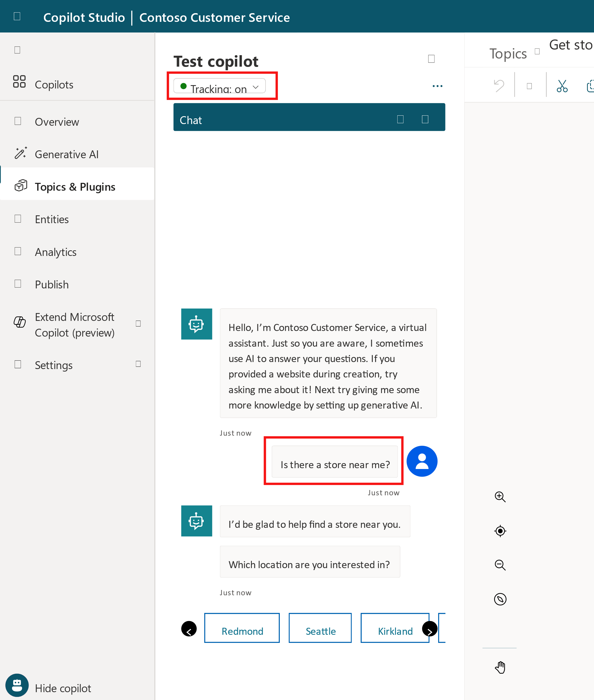
Task: Expand the Extend Microsoft Copilot submenu arrow
Action: pos(138,324)
